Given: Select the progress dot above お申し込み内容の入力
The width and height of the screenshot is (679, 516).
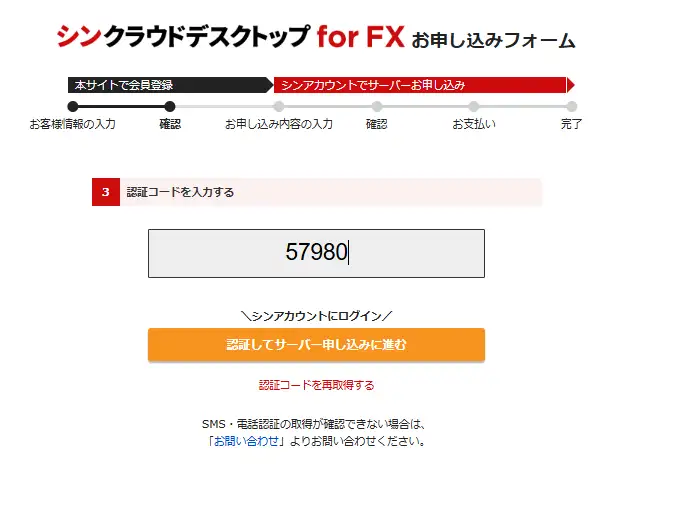Looking at the screenshot, I should pyautogui.click(x=278, y=107).
